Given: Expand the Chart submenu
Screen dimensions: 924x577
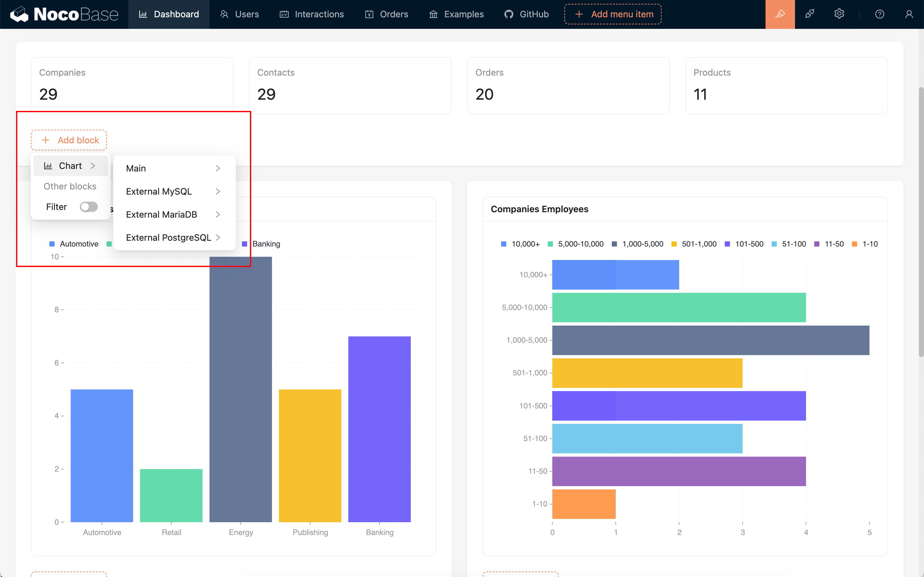Looking at the screenshot, I should 70,166.
